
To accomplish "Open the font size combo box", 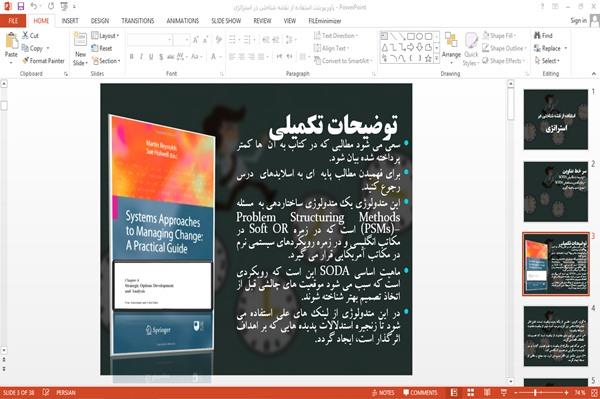I will click(181, 40).
